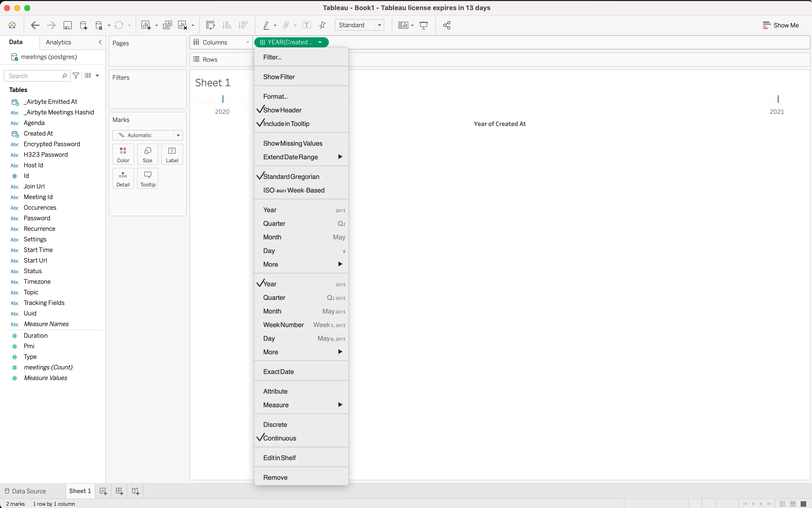812x508 pixels.
Task: Click the Save workbook toolbar icon
Action: coord(67,25)
